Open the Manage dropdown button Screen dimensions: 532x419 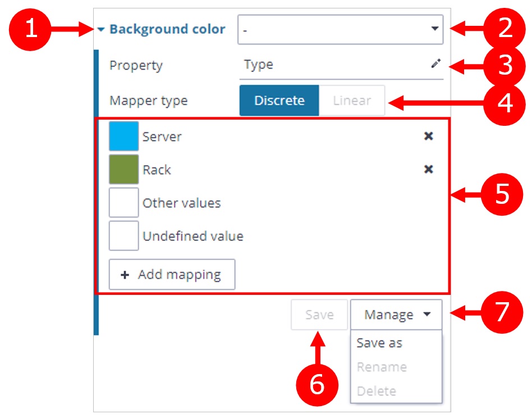pos(396,315)
